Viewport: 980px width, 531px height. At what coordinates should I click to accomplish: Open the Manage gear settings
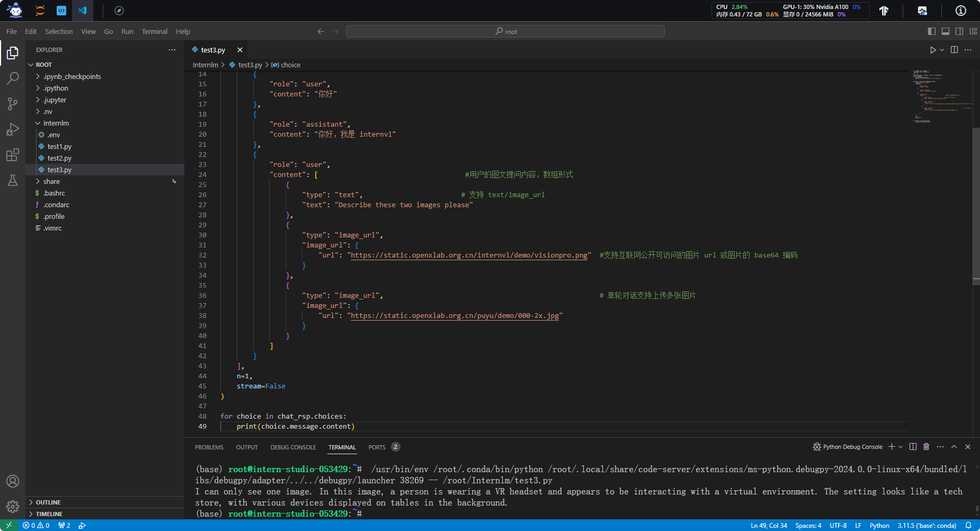pos(13,507)
